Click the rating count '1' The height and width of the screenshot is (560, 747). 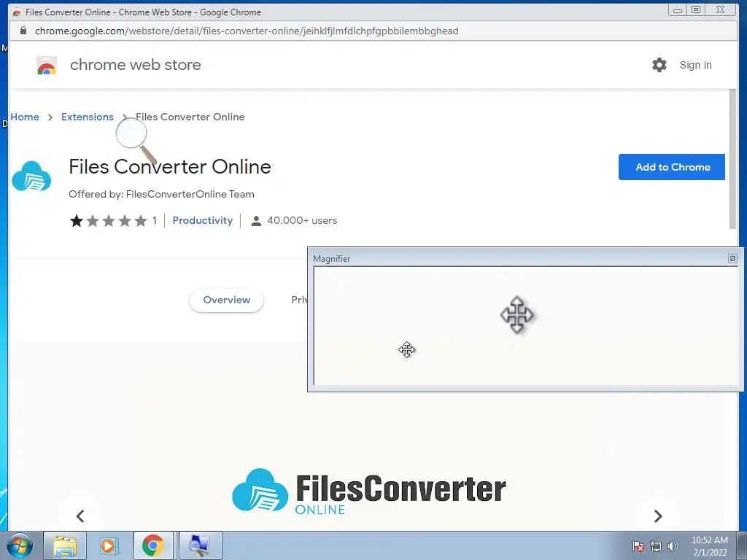pyautogui.click(x=155, y=220)
